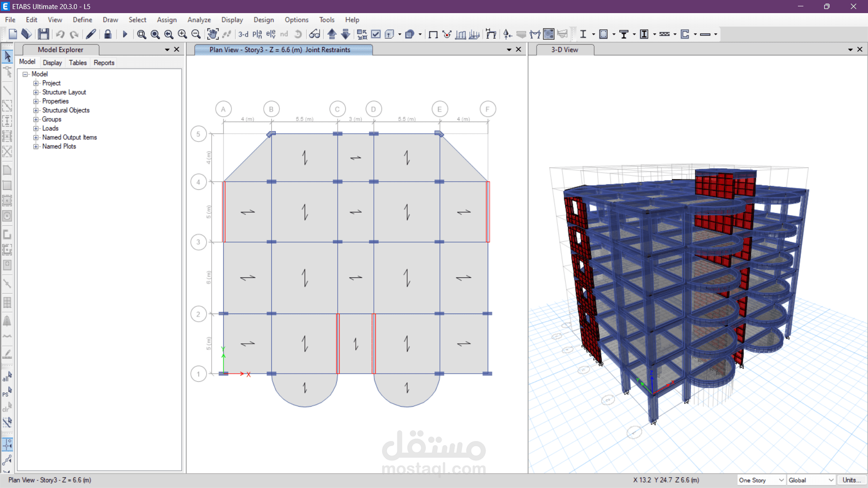Switch to the Tables tab
This screenshot has height=488, width=868.
[78, 63]
